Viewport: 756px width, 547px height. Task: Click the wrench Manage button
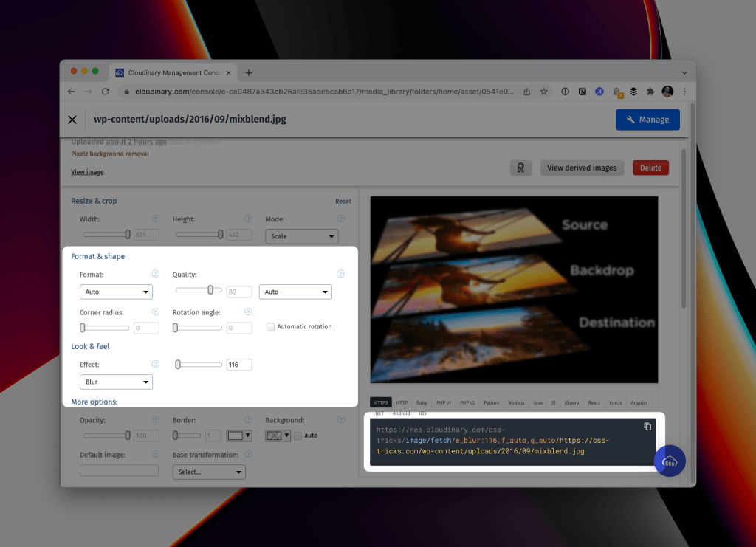(647, 120)
